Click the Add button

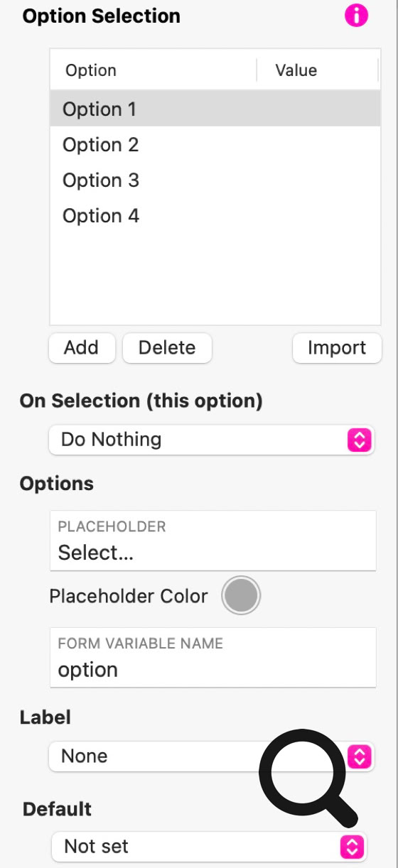pos(81,348)
